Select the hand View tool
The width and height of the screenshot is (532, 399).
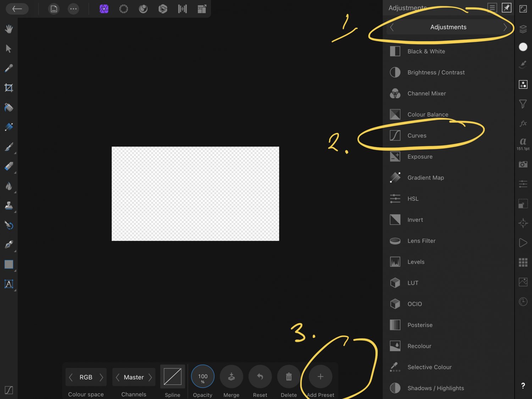[x=9, y=29]
